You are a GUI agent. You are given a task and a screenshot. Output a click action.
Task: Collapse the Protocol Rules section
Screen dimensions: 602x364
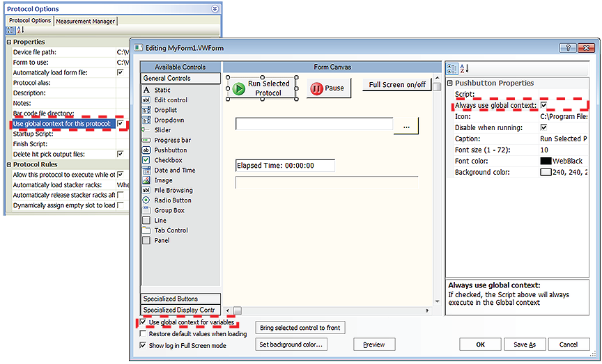click(x=9, y=164)
